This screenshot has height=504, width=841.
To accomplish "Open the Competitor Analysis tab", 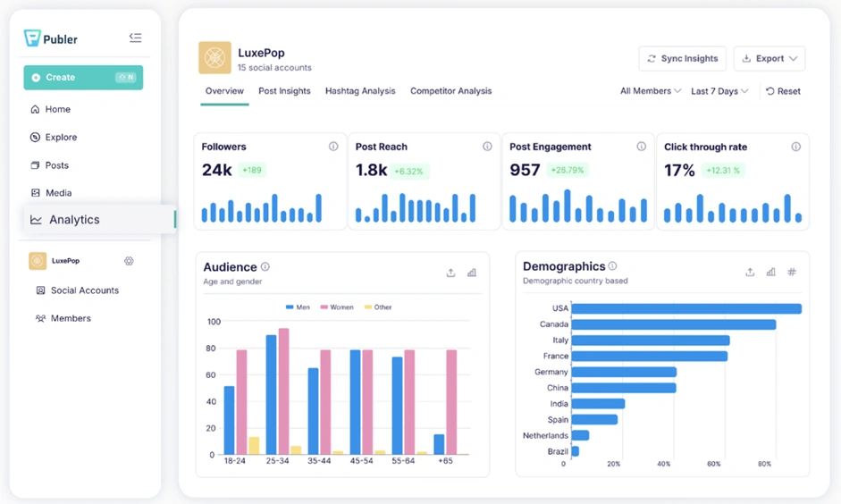I will [x=450, y=91].
